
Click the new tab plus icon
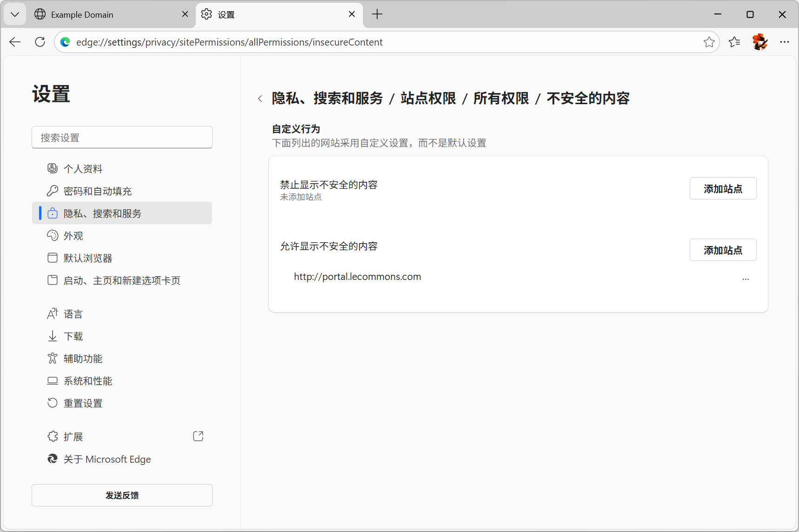[377, 14]
